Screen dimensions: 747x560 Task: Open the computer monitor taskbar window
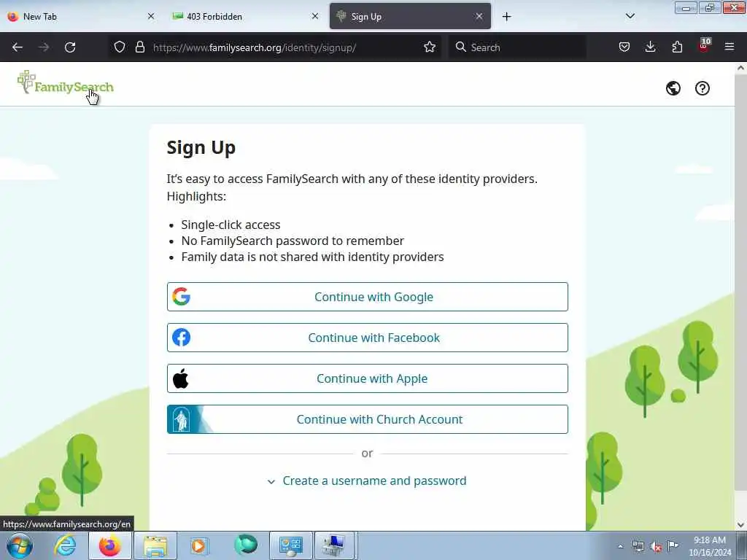point(335,545)
